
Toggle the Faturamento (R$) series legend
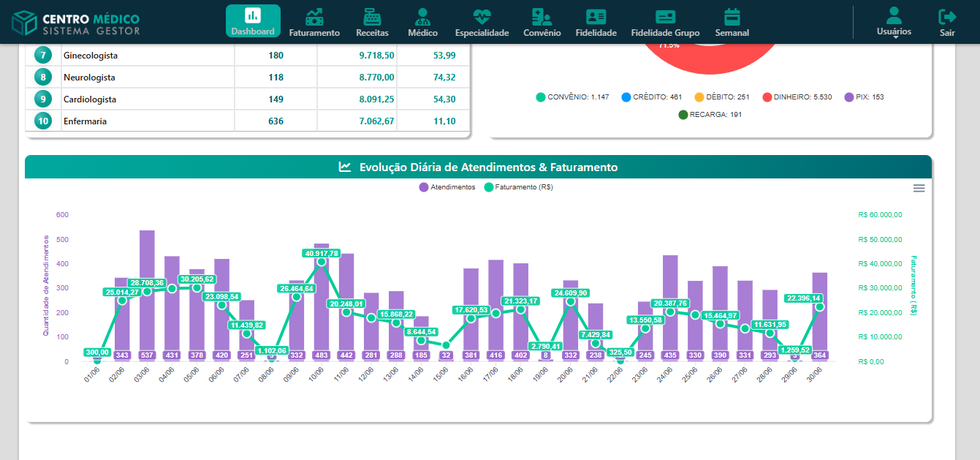pos(519,187)
